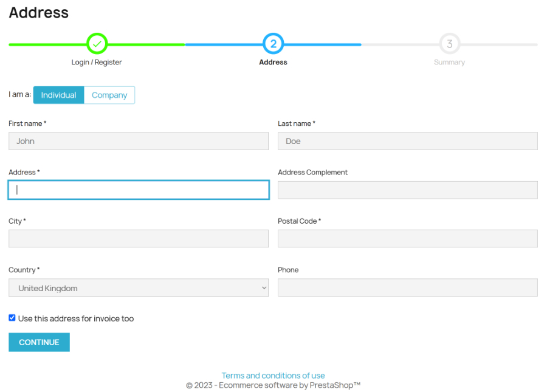Open the Country dropdown showing United Kingdom
This screenshot has width=547, height=392.
tap(139, 287)
